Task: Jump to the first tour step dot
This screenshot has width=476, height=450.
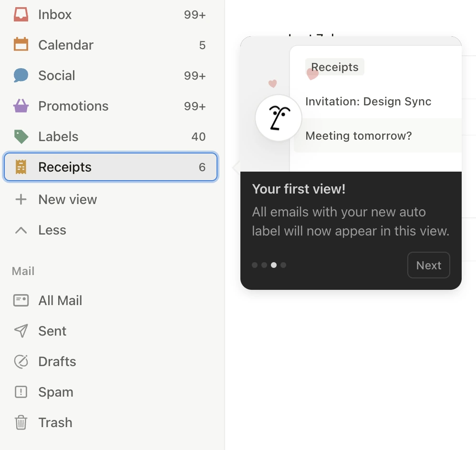Action: coord(255,265)
